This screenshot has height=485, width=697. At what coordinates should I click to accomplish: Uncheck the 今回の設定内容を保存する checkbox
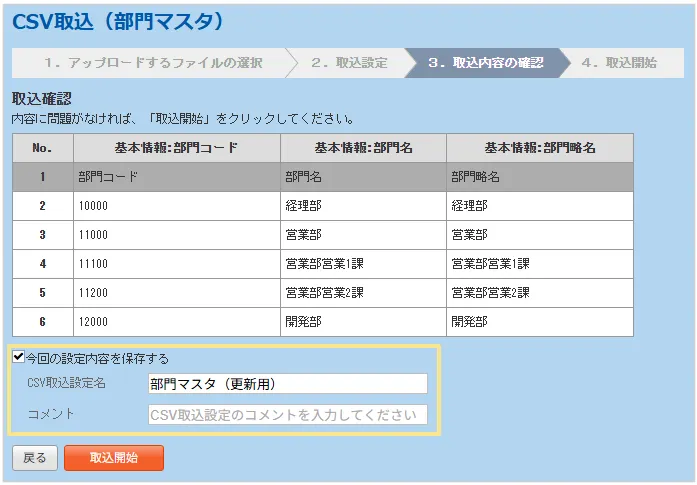(18, 357)
